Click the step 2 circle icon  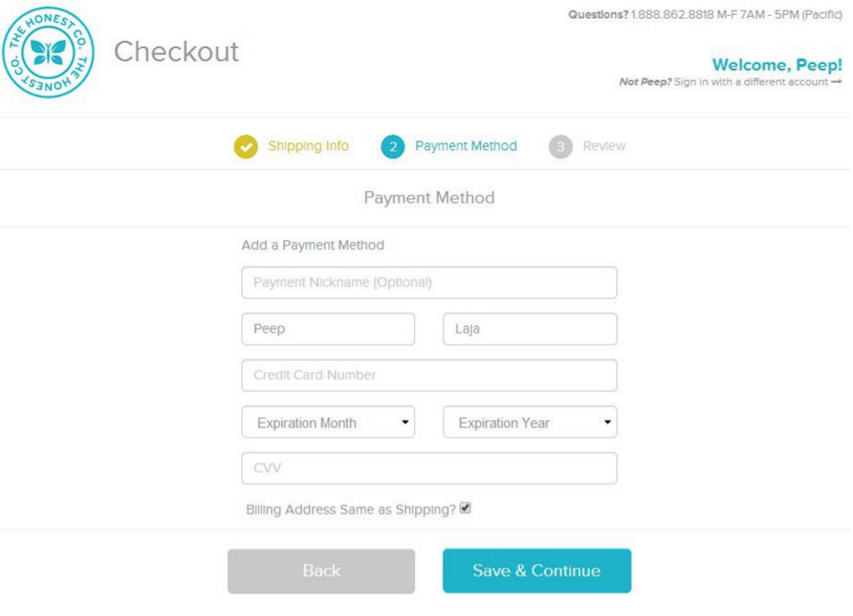393,147
